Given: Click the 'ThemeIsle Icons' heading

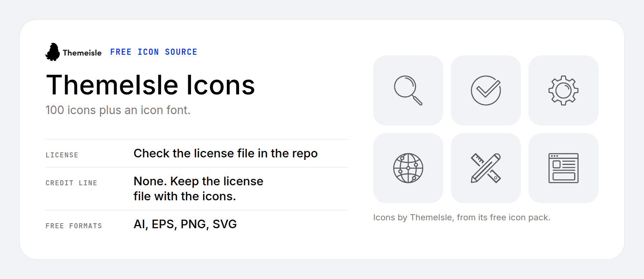Looking at the screenshot, I should (150, 85).
